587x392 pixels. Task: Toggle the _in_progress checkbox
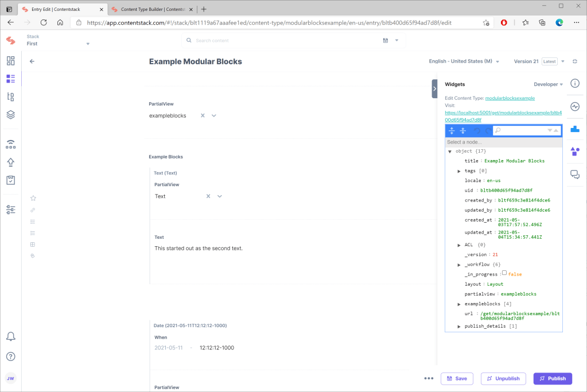504,274
